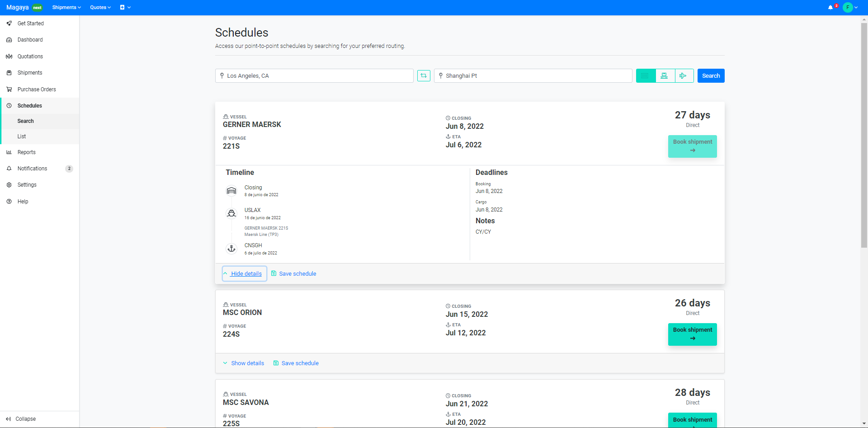This screenshot has height=428, width=868.
Task: Open Quotations in the sidebar
Action: pyautogui.click(x=30, y=56)
